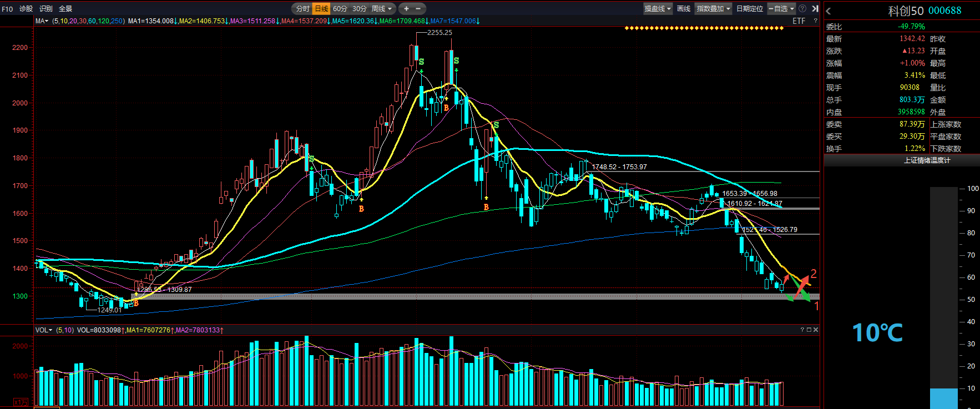Click the x1万 volume unit label
This screenshot has width=980, height=409.
click(21, 402)
